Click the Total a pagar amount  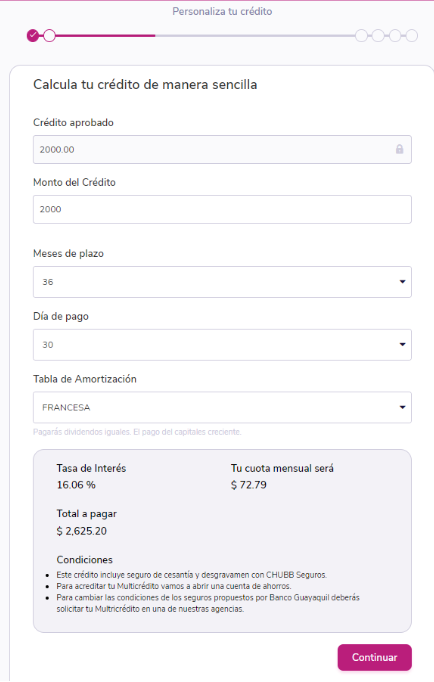82,531
